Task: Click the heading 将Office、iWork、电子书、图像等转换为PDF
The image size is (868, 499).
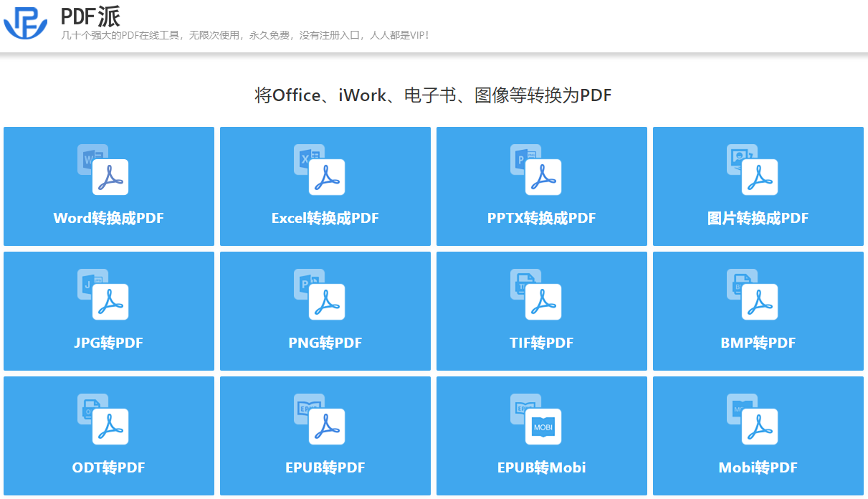Action: [433, 95]
